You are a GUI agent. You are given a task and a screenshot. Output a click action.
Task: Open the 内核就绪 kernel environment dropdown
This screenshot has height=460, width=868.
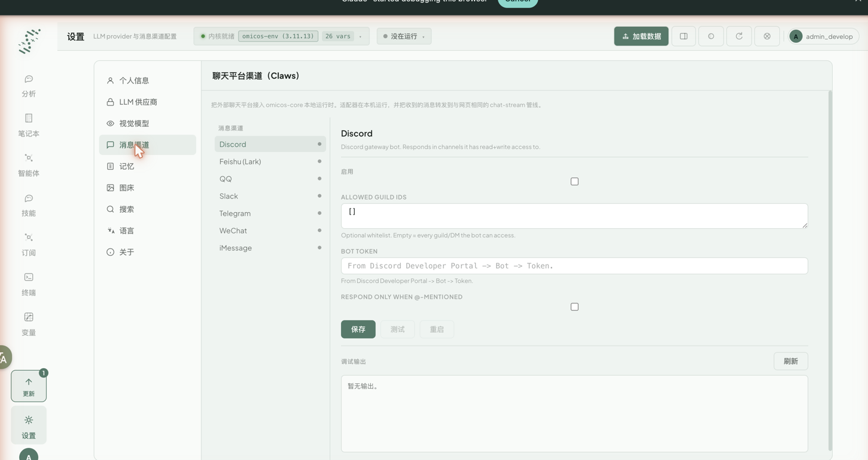281,36
